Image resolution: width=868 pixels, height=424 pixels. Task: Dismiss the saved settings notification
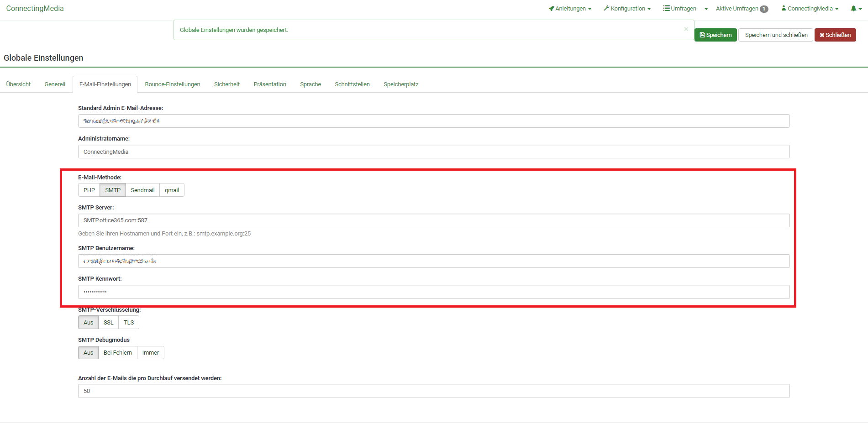686,29
